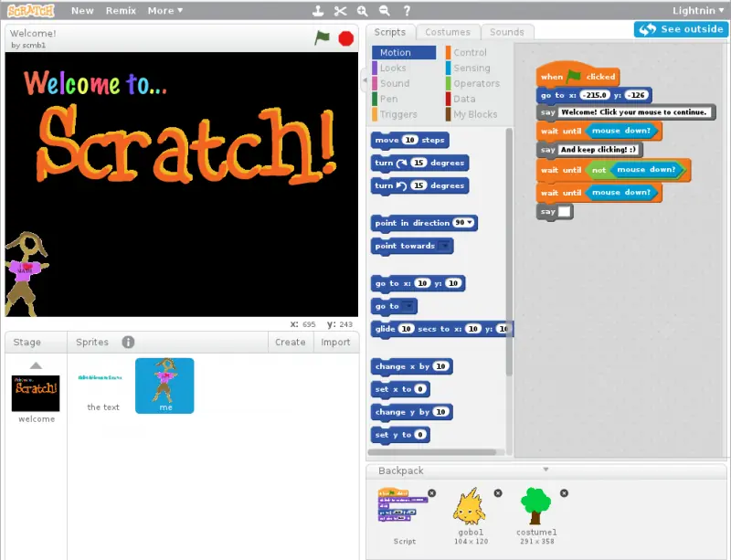Click the Stage header
731x560 pixels.
[27, 343]
